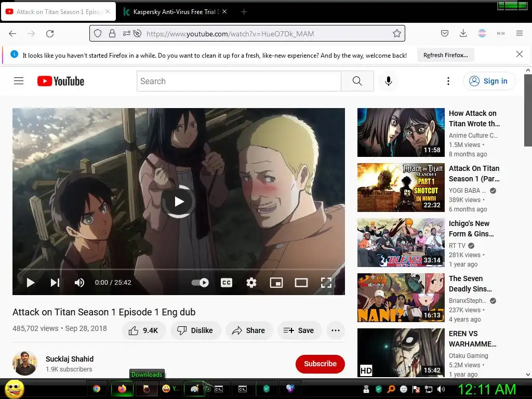Click the Sign in button
This screenshot has height=399, width=532.
[x=489, y=81]
